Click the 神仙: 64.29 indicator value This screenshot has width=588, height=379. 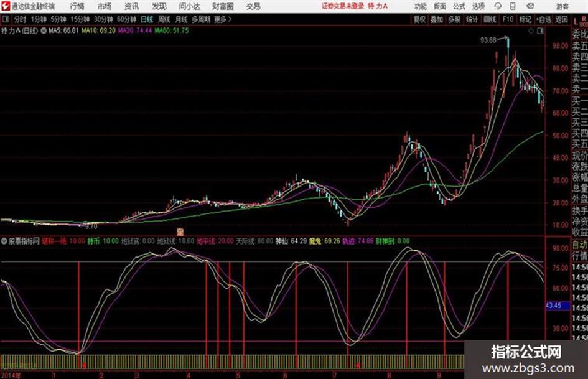point(291,241)
